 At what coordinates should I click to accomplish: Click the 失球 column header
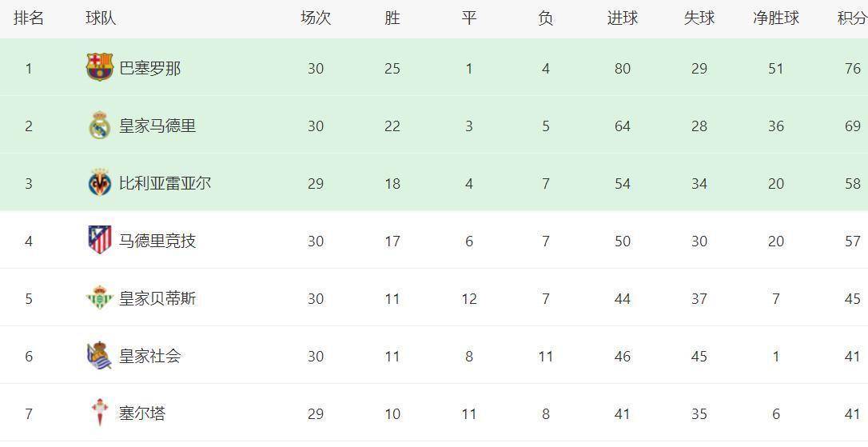pos(699,18)
